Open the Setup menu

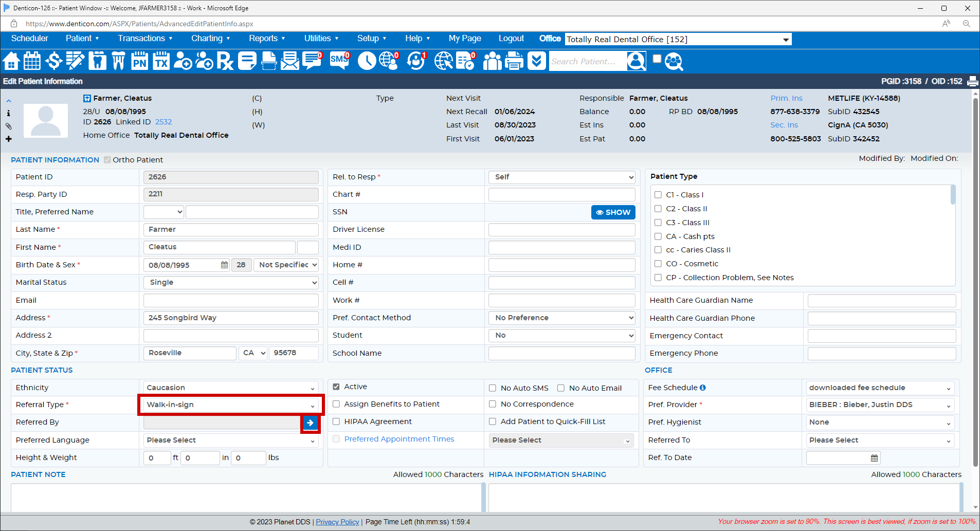(372, 39)
